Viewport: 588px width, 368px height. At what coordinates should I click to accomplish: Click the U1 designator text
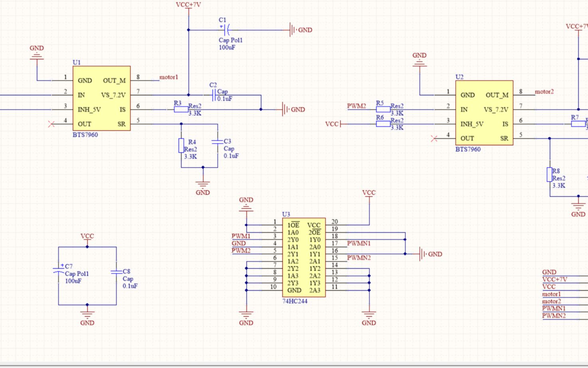pos(77,62)
